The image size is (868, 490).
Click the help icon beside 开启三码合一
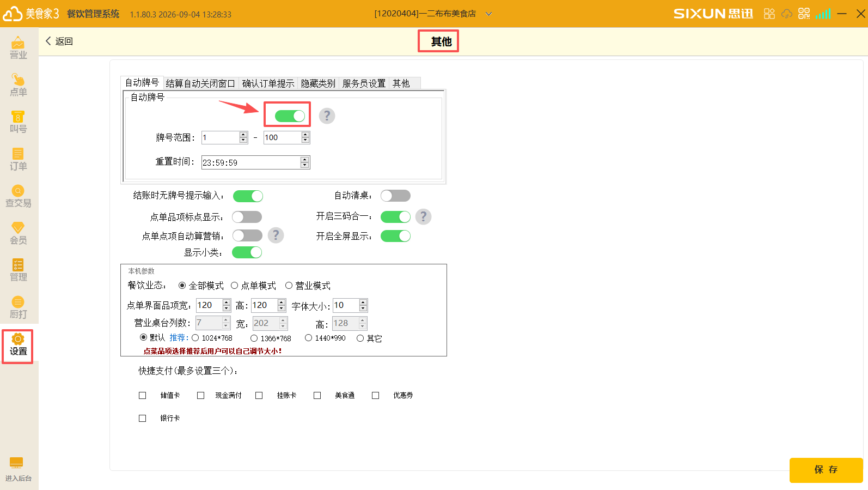[x=423, y=216]
